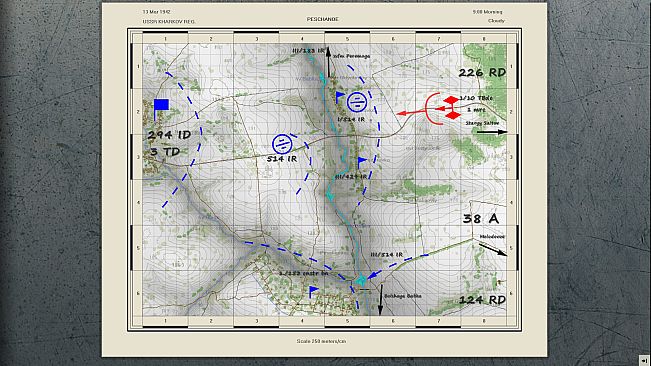
Task: Click the 124 RD label
Action: pyautogui.click(x=482, y=300)
